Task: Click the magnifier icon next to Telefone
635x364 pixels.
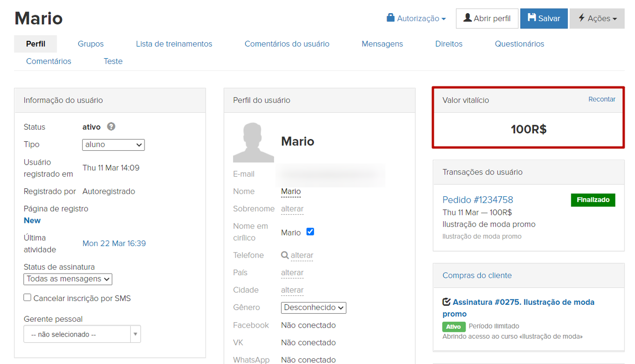Action: (285, 256)
